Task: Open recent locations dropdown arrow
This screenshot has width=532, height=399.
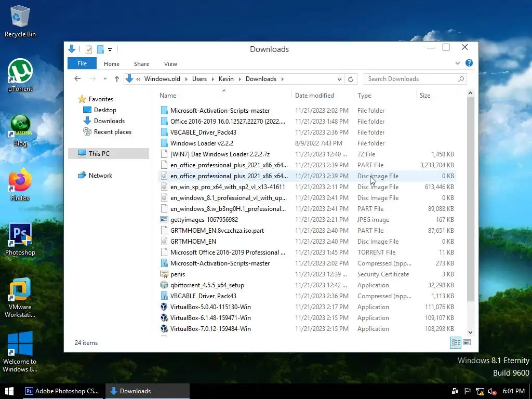Action: 105,79
